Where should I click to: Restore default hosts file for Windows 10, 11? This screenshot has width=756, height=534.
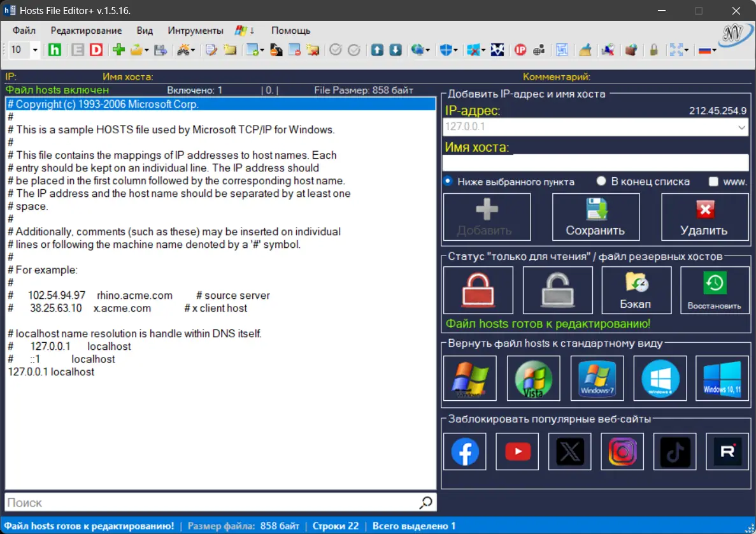722,378
